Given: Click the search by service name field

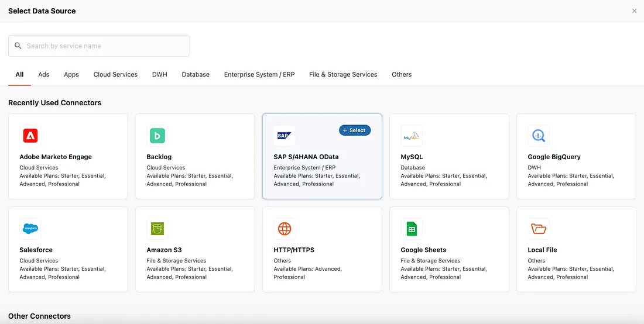Looking at the screenshot, I should 100,46.
